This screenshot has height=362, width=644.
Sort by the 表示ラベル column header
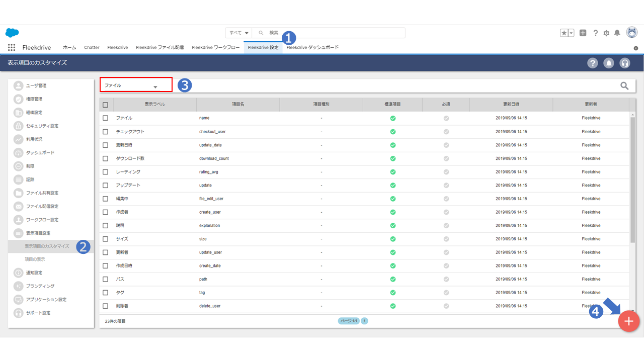click(155, 105)
